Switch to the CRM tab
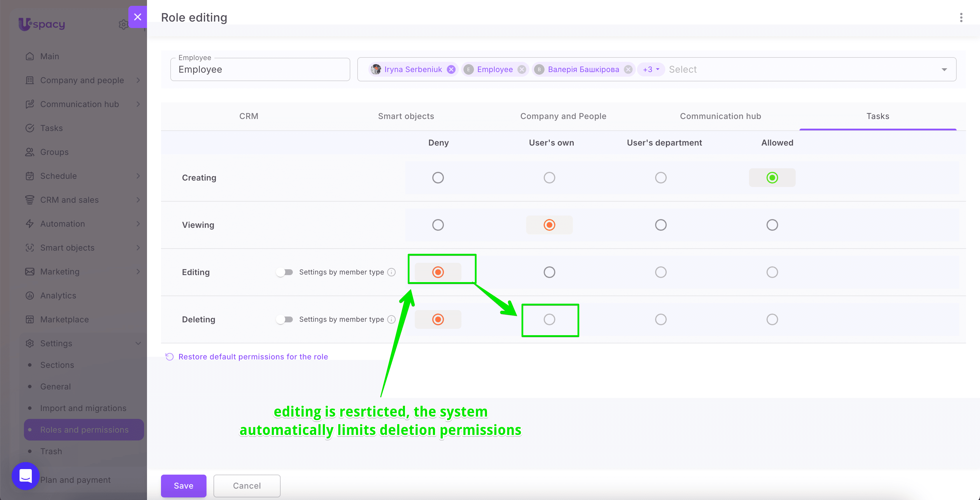Image resolution: width=980 pixels, height=500 pixels. 249,116
